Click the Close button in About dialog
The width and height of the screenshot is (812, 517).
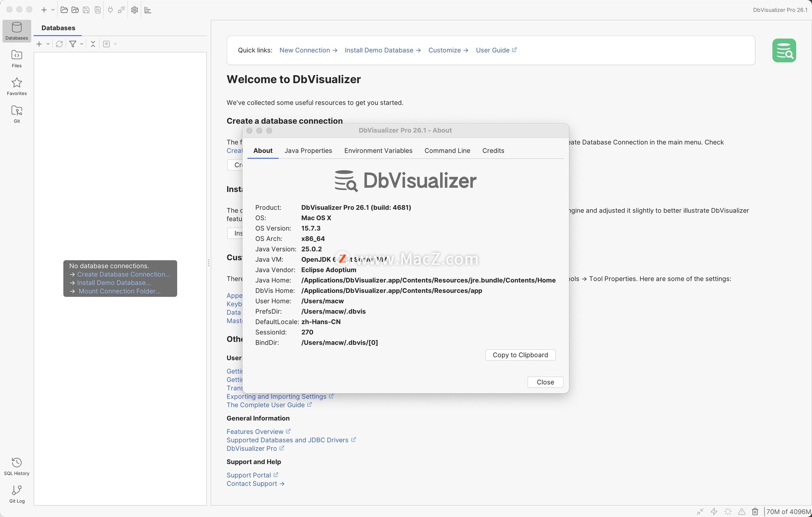point(545,382)
